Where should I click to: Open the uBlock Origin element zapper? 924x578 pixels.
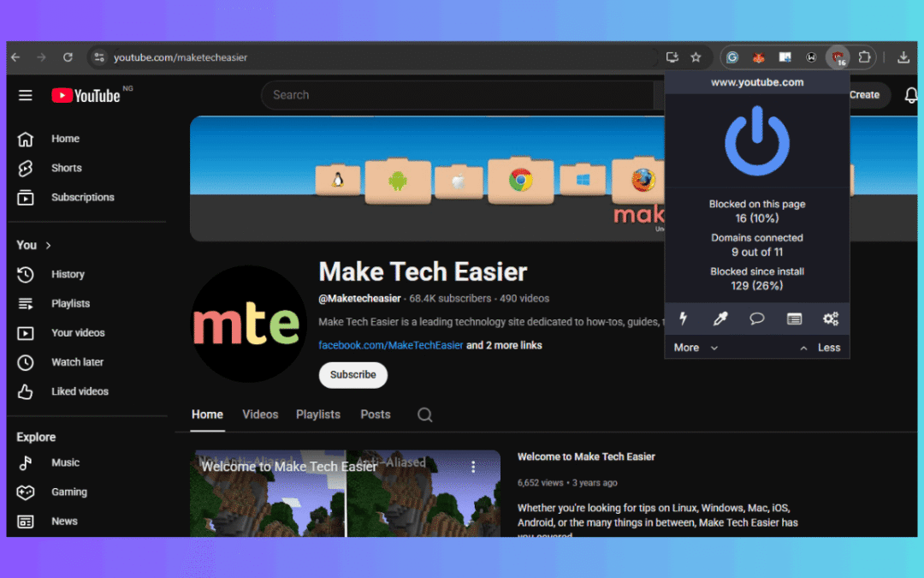683,319
